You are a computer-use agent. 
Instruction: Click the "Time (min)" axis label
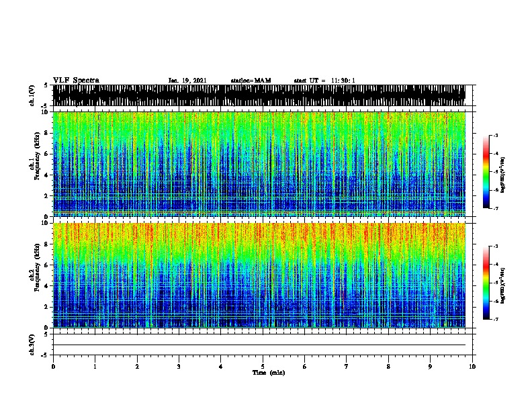point(269,373)
